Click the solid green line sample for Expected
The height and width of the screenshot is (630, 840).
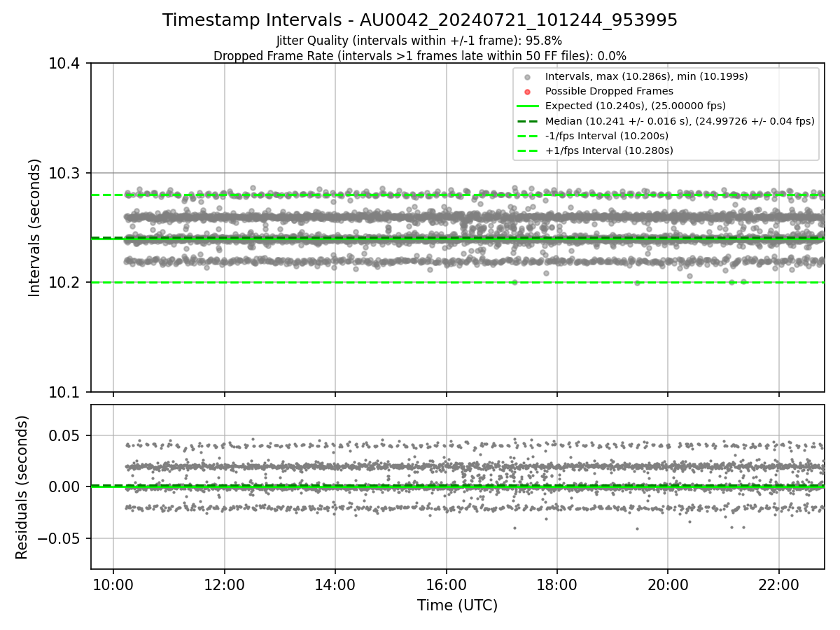(528, 106)
